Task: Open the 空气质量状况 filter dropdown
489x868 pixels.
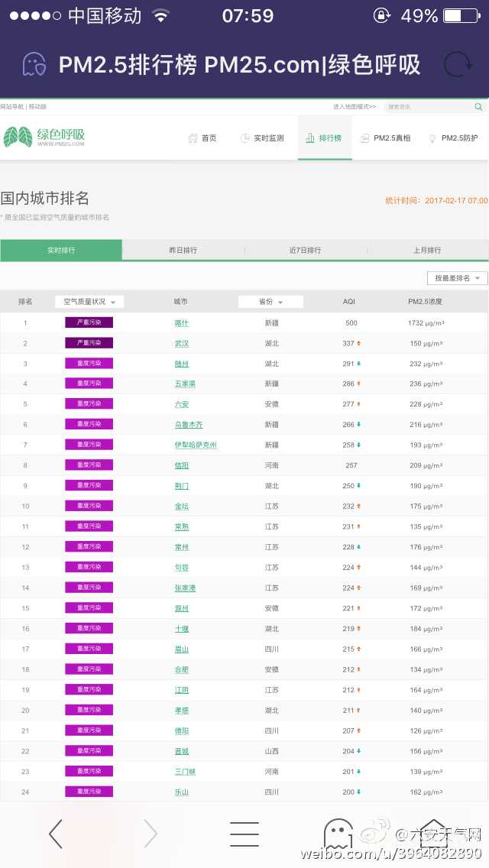Action: pos(89,302)
